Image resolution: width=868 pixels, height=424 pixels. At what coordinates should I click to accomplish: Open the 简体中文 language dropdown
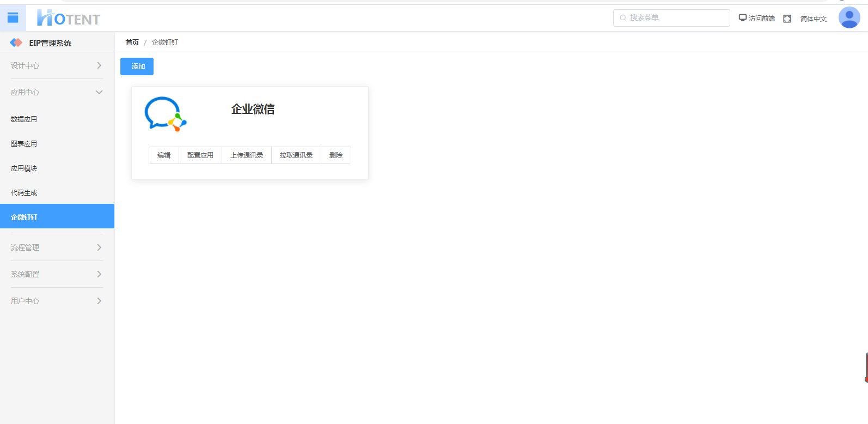tap(814, 19)
